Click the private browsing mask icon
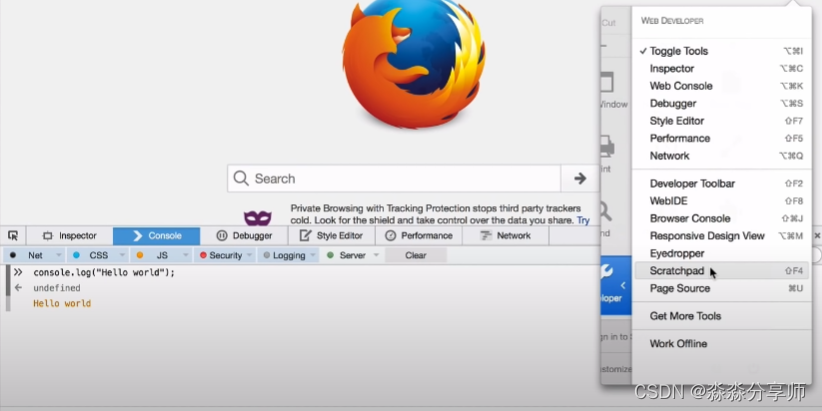The width and height of the screenshot is (822, 411). (x=257, y=218)
